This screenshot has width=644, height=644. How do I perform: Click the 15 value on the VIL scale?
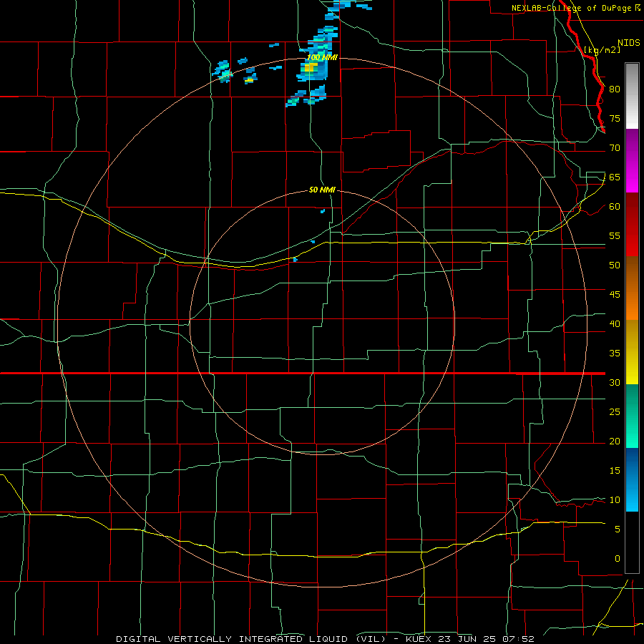615,470
